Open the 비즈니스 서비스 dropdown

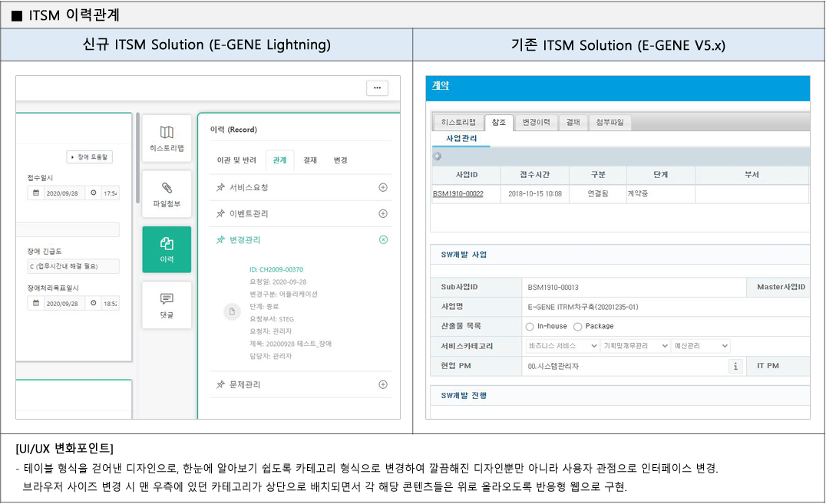point(561,346)
